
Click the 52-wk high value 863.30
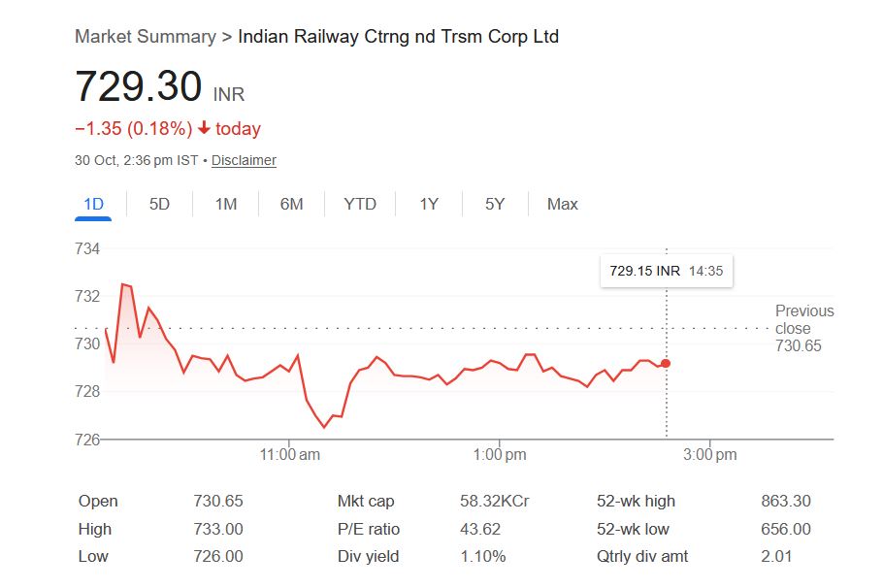pos(786,502)
